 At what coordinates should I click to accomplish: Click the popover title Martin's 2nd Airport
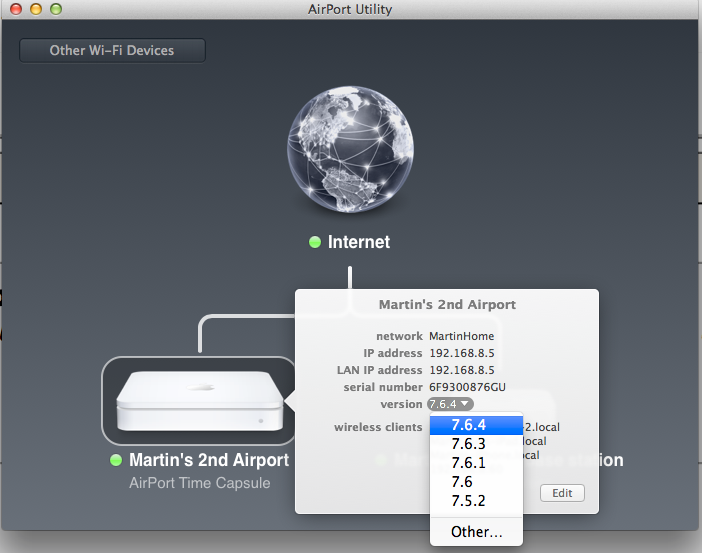click(447, 304)
